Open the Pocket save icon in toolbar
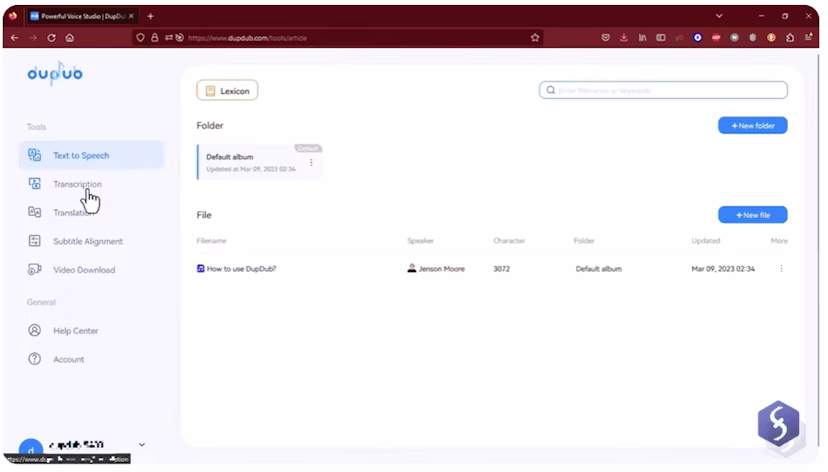Image resolution: width=828 pixels, height=472 pixels. point(606,37)
